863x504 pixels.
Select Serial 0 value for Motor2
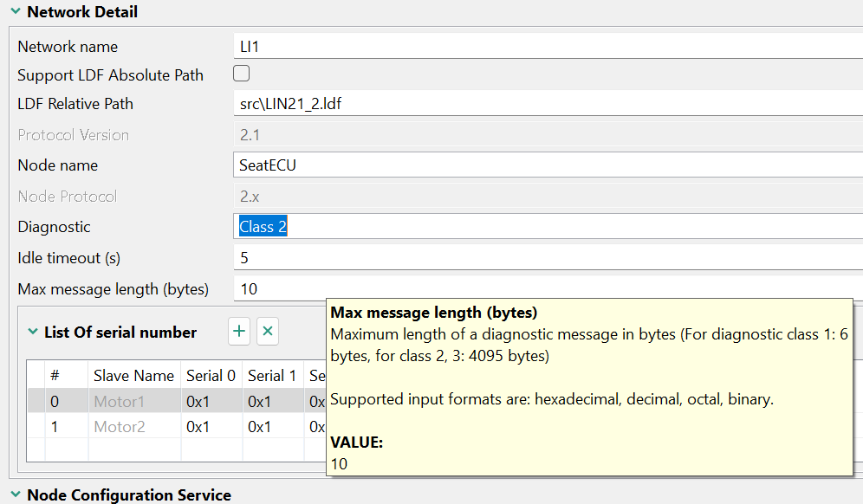pos(212,426)
